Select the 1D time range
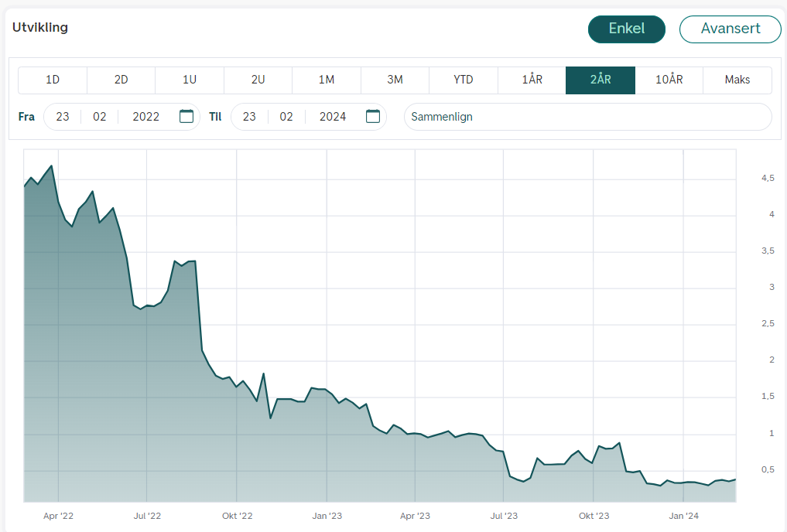The width and height of the screenshot is (787, 532). [x=53, y=80]
